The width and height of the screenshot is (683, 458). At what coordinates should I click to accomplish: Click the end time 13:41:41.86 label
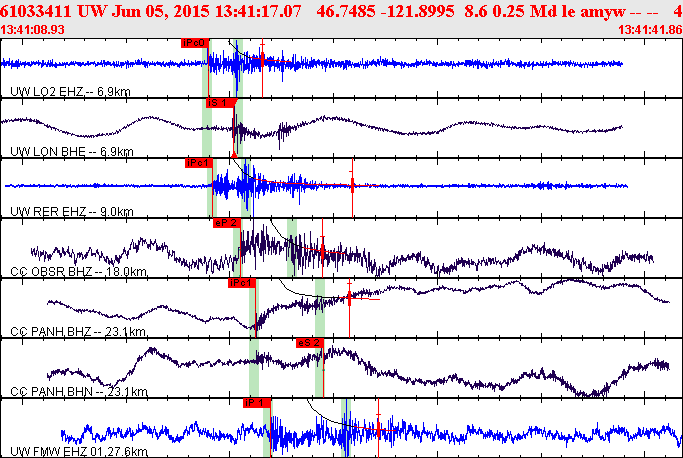[x=650, y=30]
